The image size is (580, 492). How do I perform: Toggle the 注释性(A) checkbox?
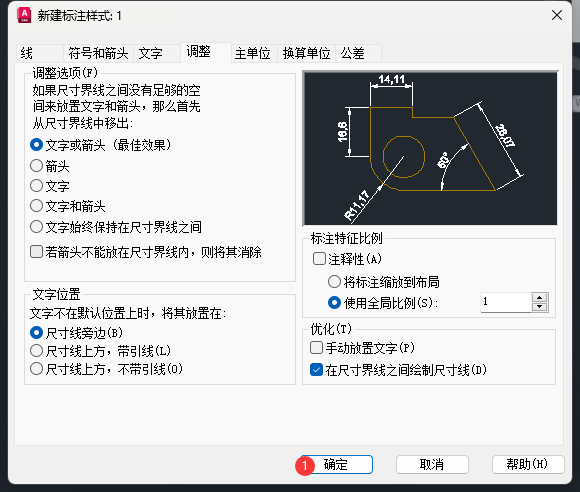point(347,259)
